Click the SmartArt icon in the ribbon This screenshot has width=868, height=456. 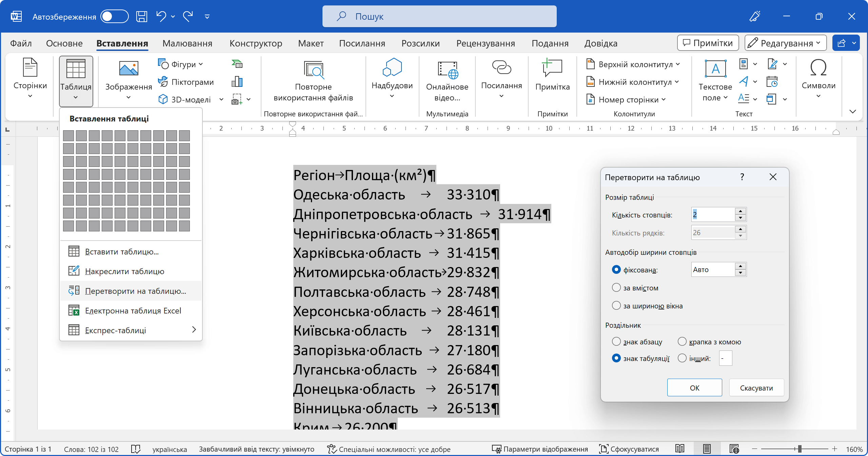237,64
